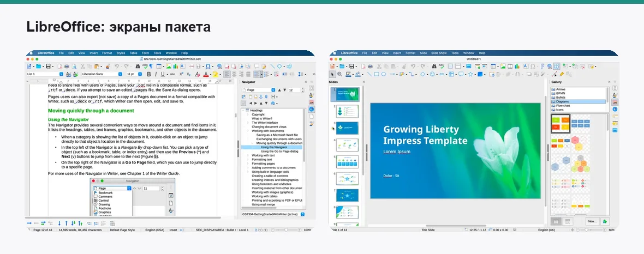The height and width of the screenshot is (254, 644).
Task: Apply Subscript in Writer formatting bar
Action: (x=188, y=74)
